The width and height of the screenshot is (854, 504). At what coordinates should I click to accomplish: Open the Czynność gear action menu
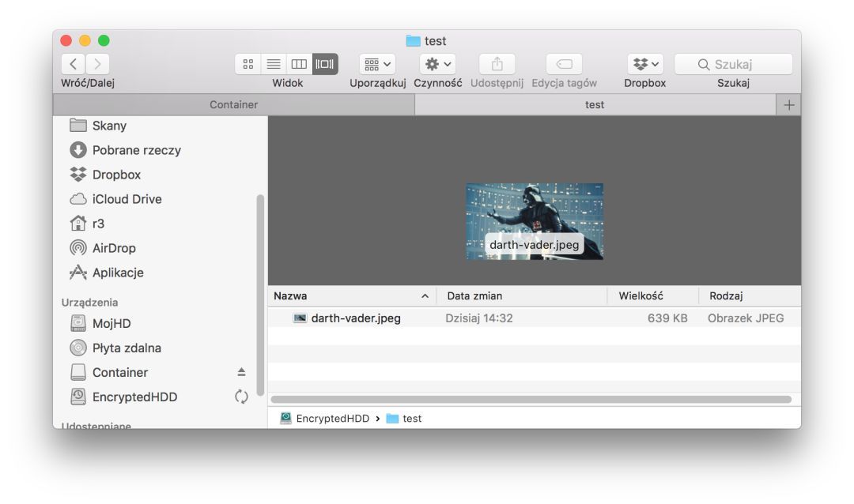click(438, 64)
